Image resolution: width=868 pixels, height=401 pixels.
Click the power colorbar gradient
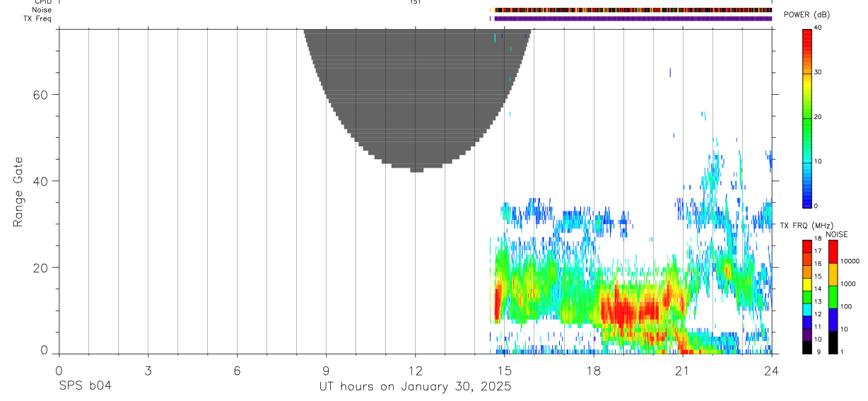coord(807,117)
